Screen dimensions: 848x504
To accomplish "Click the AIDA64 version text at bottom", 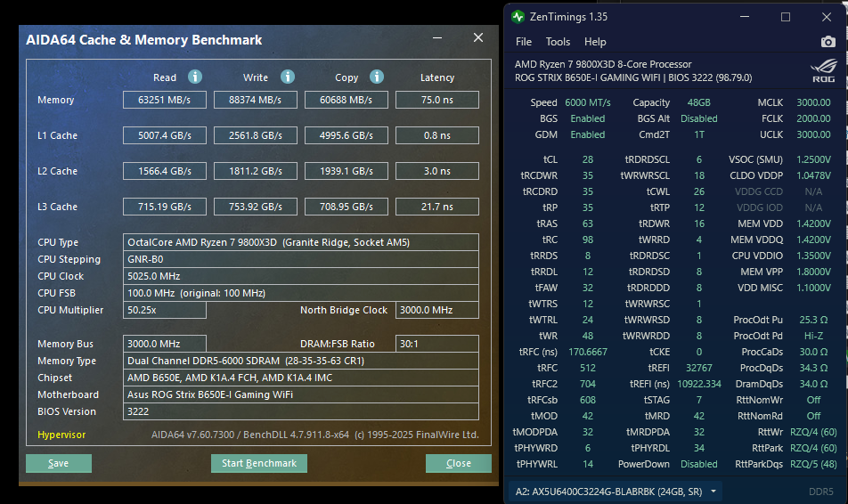I will click(314, 435).
